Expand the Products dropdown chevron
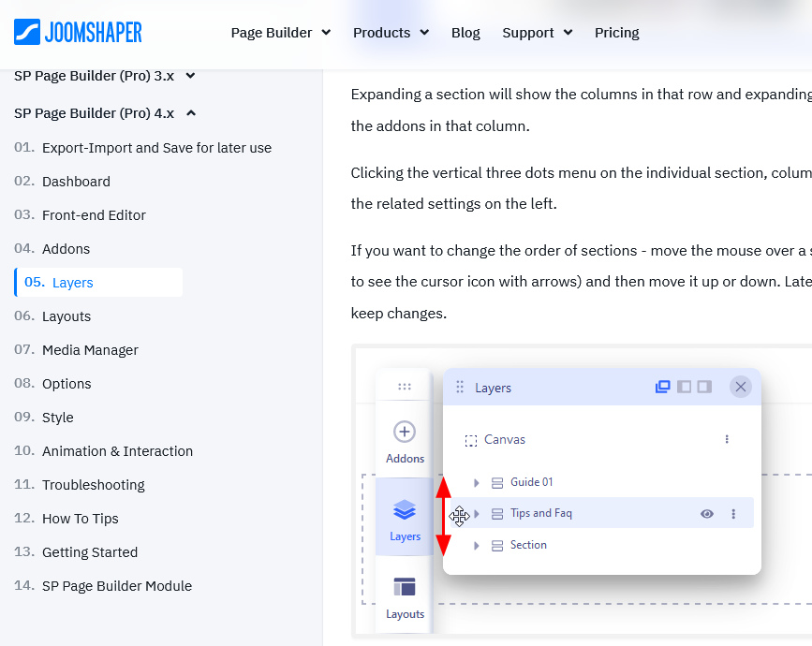Image resolution: width=812 pixels, height=646 pixels. [424, 33]
